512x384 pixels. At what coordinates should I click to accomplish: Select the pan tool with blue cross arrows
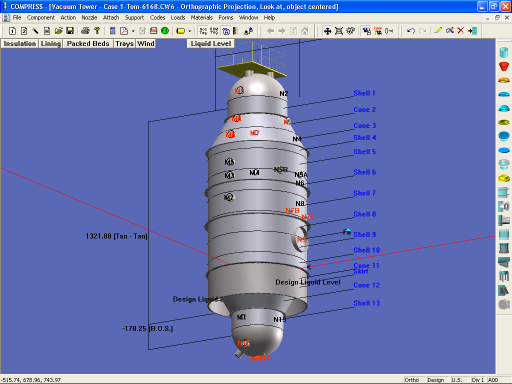(327, 31)
